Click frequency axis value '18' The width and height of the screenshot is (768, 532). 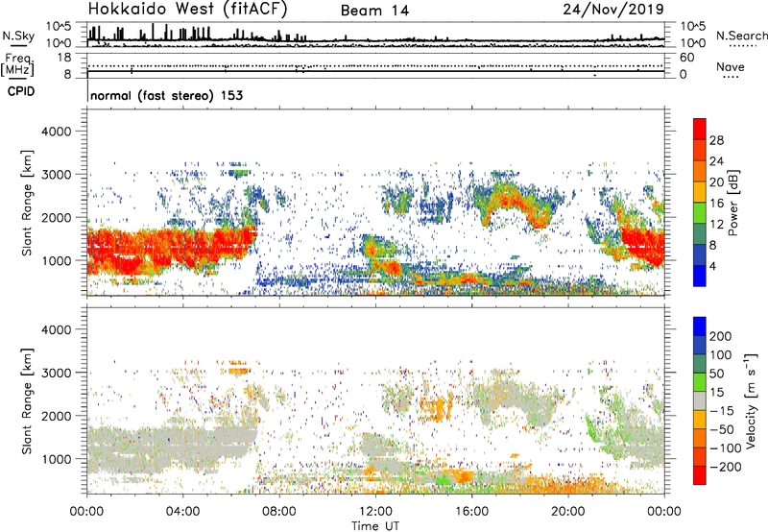[64, 58]
